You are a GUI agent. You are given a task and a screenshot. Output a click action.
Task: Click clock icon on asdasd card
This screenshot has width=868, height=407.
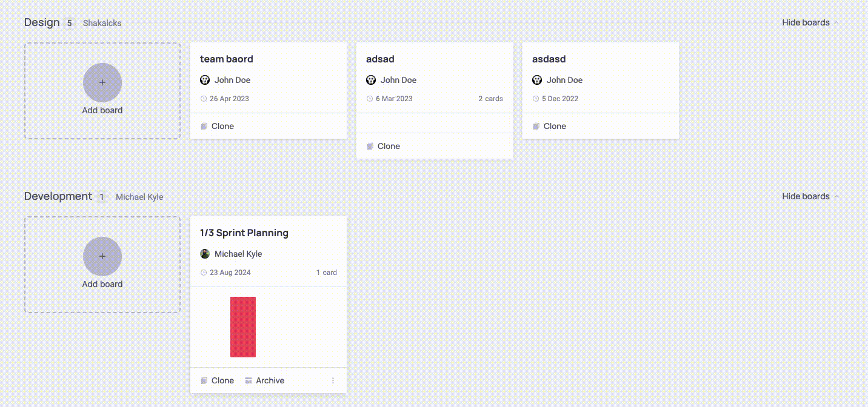pyautogui.click(x=536, y=99)
